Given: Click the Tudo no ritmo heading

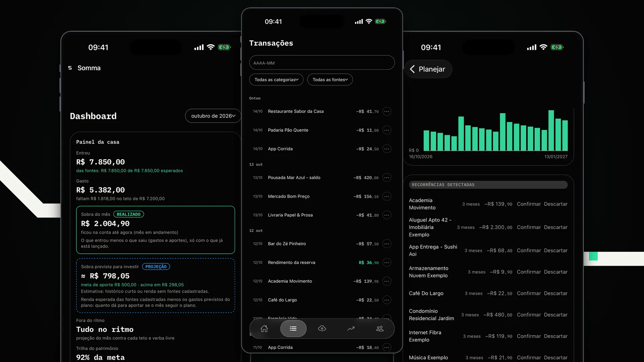Looking at the screenshot, I should [x=105, y=329].
